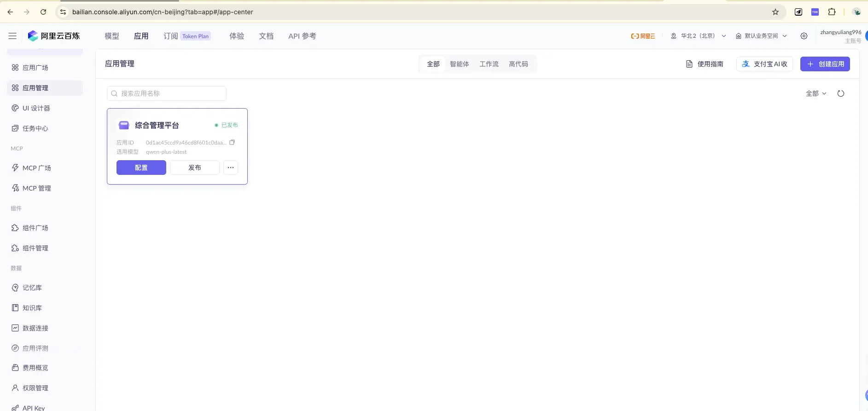Click the refresh icon for the app list
The width and height of the screenshot is (868, 411).
coord(841,93)
